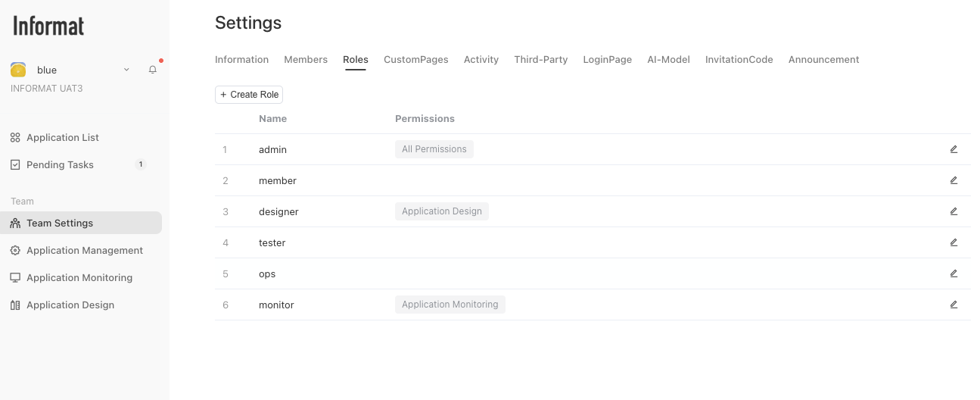
Task: Click the Create Role button
Action: (x=249, y=95)
